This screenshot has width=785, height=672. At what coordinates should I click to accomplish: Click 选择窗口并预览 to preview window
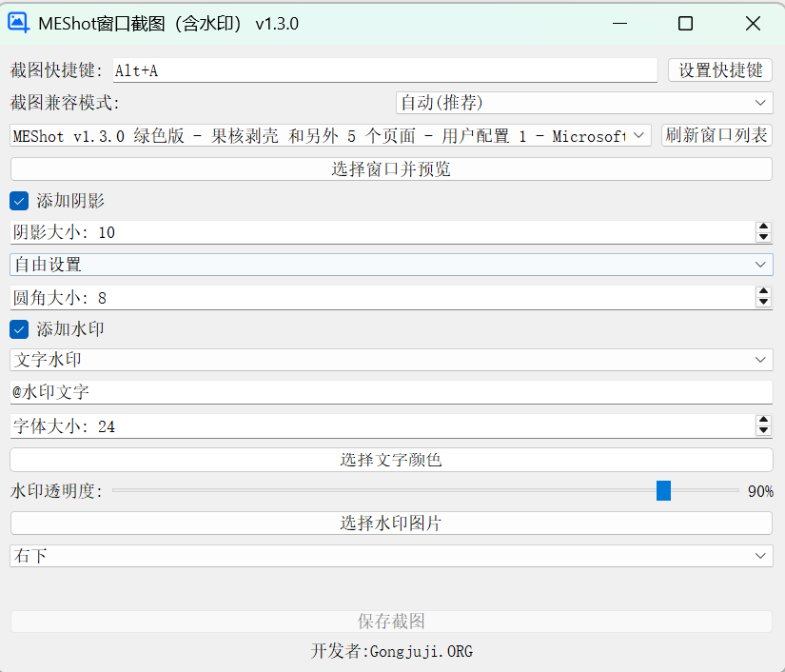[x=392, y=168]
